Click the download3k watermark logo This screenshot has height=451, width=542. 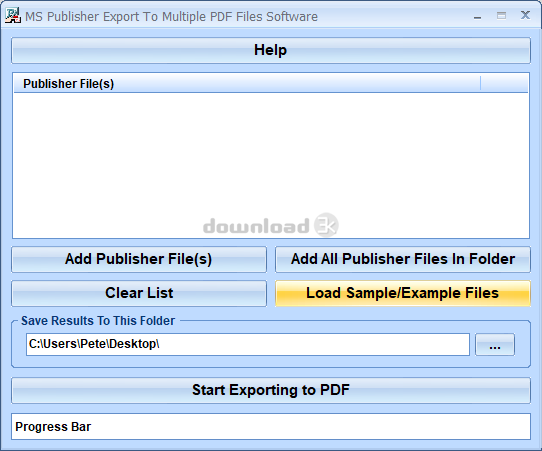271,225
